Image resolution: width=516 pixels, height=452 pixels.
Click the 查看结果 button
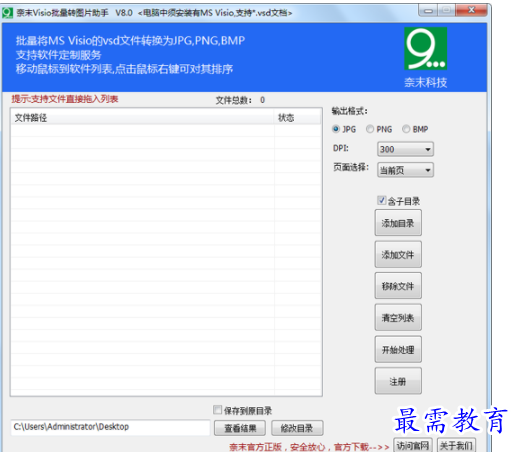[x=240, y=428]
